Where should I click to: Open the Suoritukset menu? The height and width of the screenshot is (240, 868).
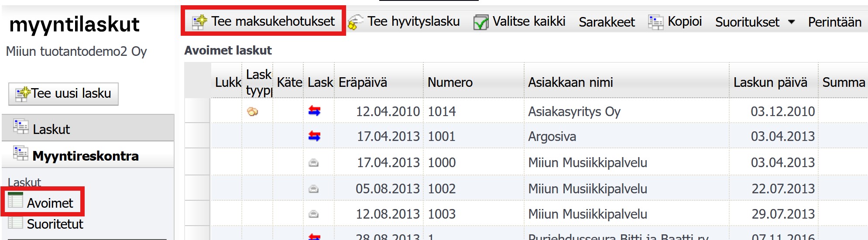[755, 22]
